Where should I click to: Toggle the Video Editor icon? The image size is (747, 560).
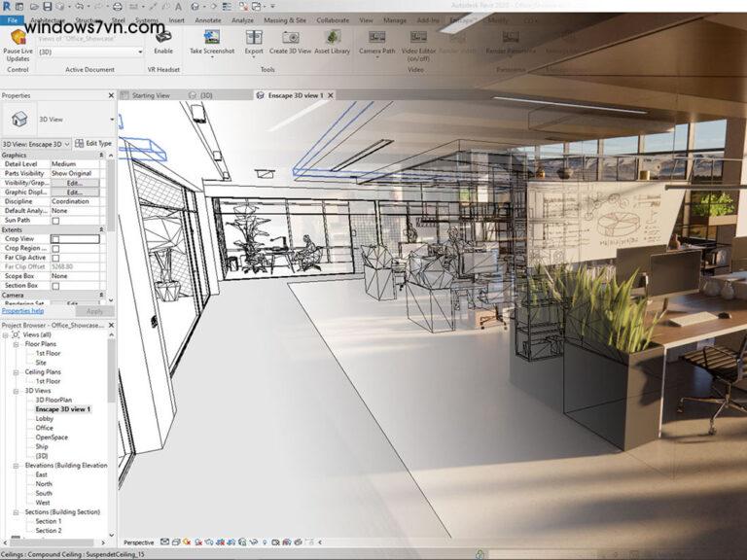coord(419,37)
